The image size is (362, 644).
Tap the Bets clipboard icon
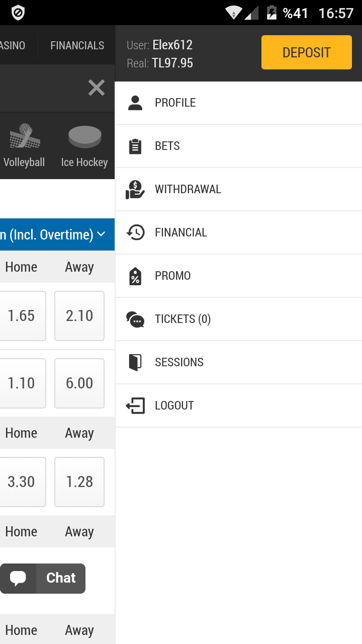click(x=135, y=146)
